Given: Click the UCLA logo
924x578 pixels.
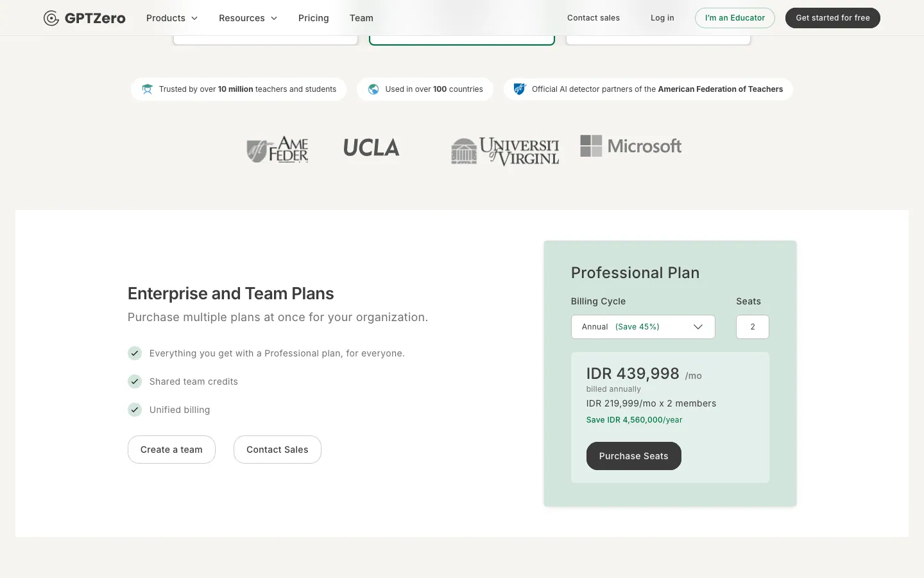Looking at the screenshot, I should point(372,148).
